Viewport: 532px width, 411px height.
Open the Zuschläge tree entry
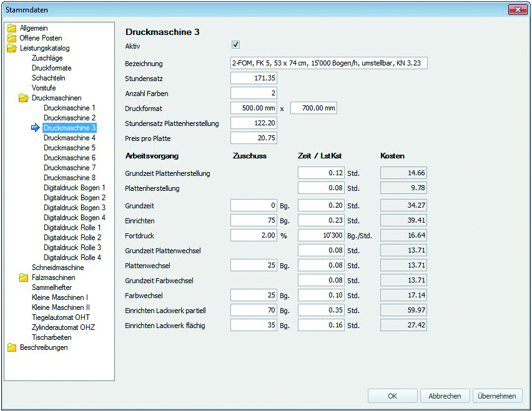coord(47,58)
